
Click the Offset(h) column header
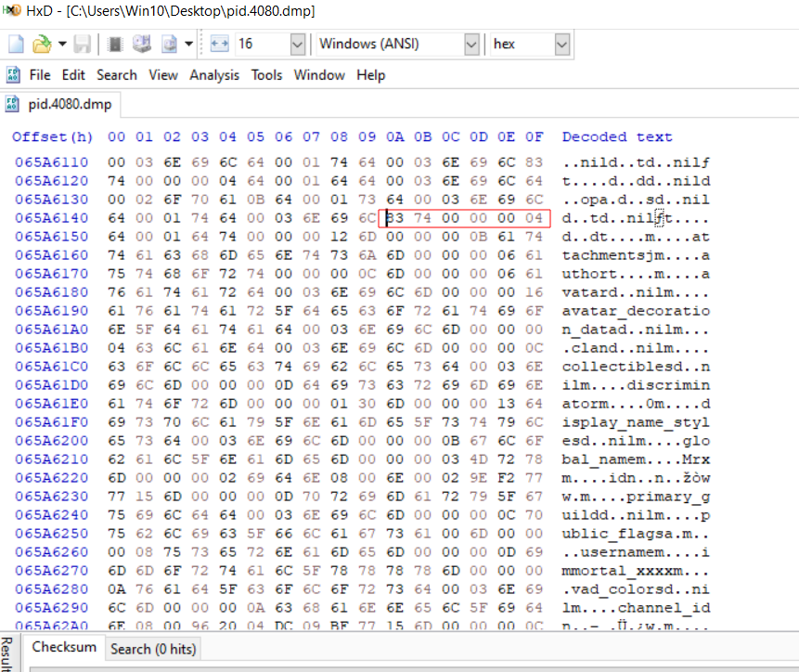coord(52,137)
